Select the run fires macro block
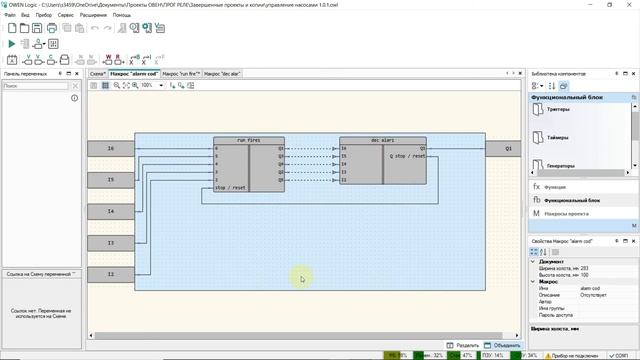The width and height of the screenshot is (640, 360). [x=249, y=164]
